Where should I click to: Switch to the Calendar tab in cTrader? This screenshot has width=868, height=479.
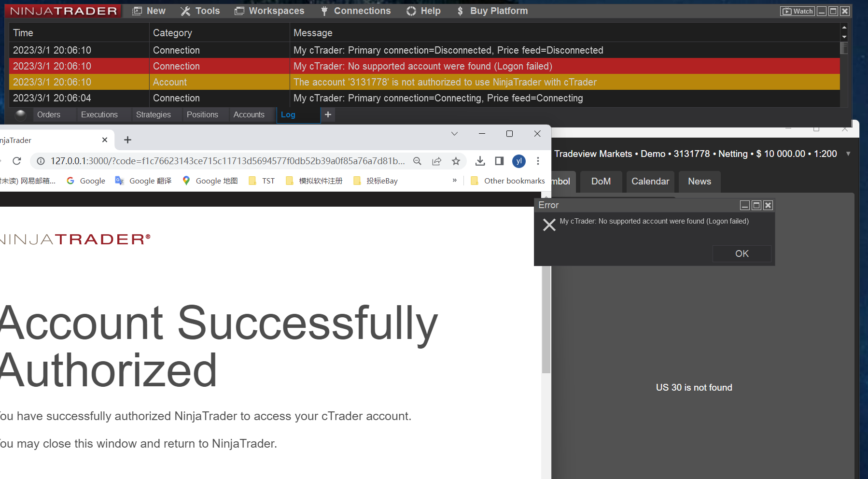click(x=650, y=182)
